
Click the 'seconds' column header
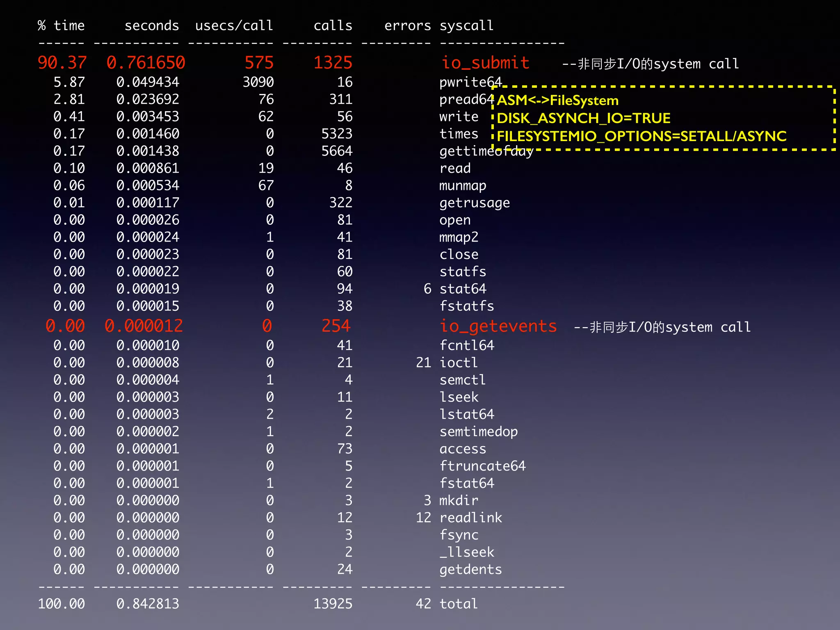(152, 26)
